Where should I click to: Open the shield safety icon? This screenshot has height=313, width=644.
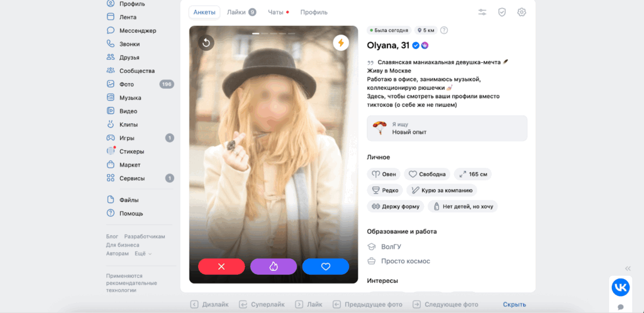click(502, 12)
